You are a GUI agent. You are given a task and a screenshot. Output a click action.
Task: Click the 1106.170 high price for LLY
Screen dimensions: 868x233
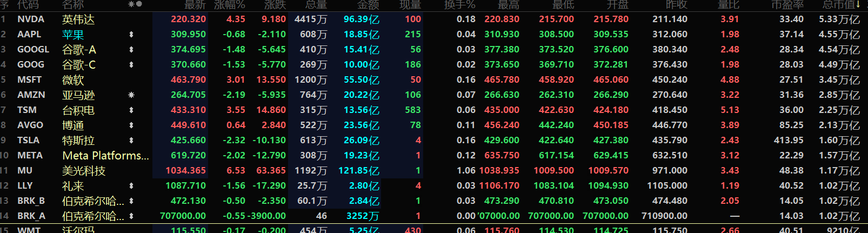(x=499, y=186)
